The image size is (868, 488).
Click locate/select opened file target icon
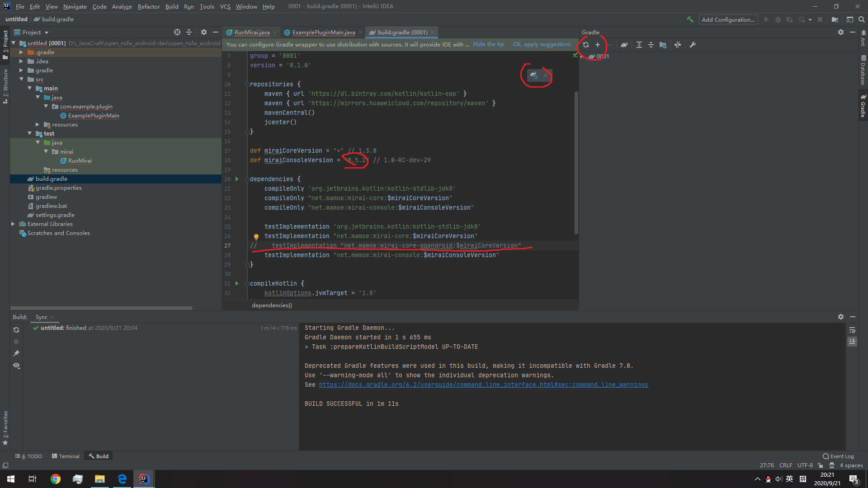(x=177, y=32)
